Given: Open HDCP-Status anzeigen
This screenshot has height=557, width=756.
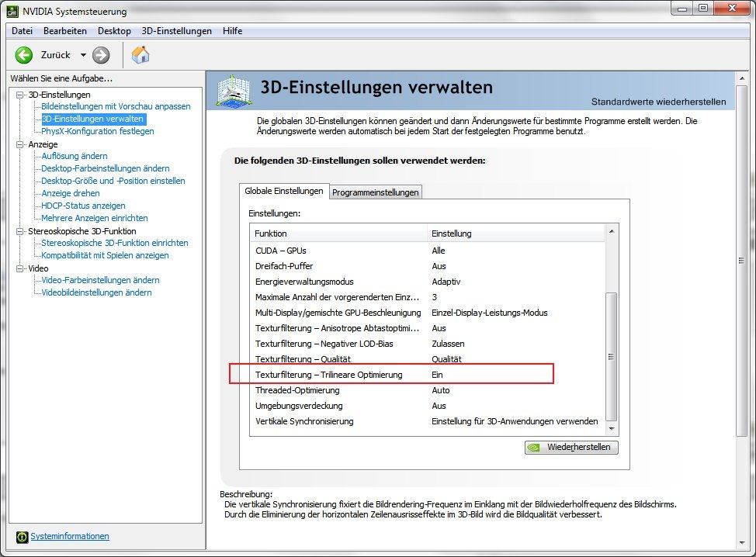Looking at the screenshot, I should tap(83, 206).
